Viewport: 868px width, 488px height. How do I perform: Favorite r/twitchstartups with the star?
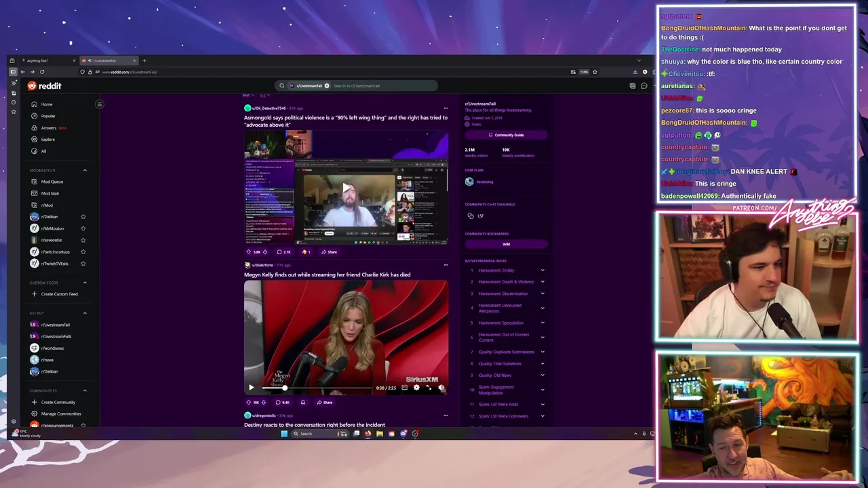pyautogui.click(x=83, y=251)
